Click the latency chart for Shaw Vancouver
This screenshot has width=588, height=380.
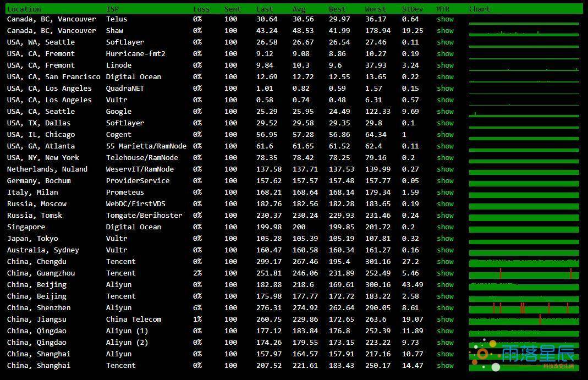point(524,33)
